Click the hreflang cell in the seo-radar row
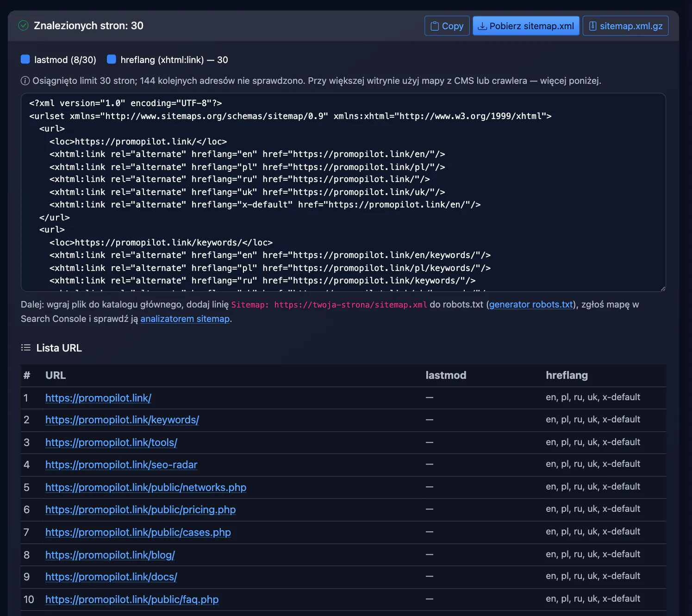The width and height of the screenshot is (692, 616). [x=593, y=464]
